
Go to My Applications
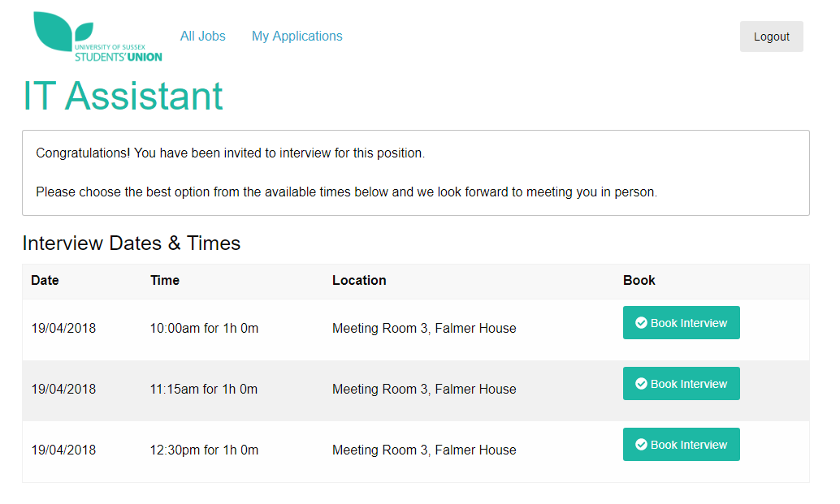(x=297, y=37)
